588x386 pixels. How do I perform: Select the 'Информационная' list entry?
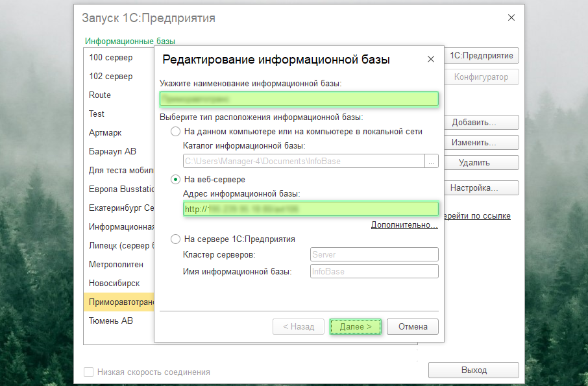119,226
